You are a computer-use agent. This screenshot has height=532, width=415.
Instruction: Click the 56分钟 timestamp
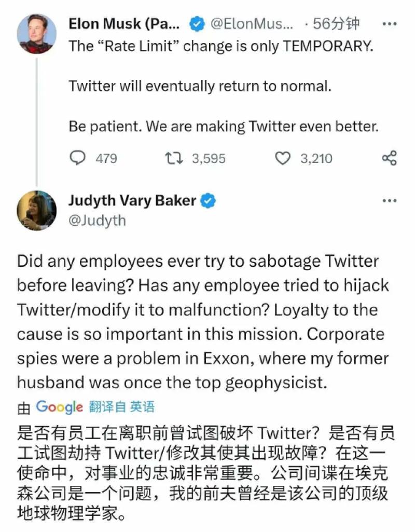tap(336, 24)
